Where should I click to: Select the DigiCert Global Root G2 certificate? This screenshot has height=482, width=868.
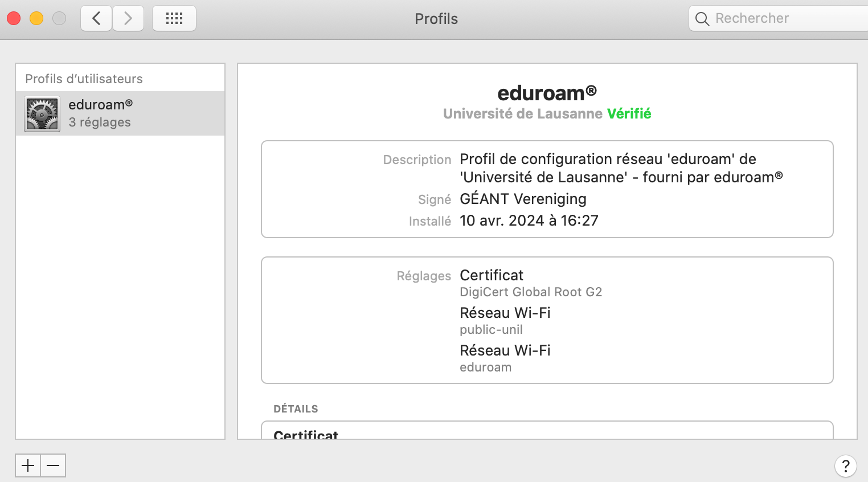[x=530, y=292]
